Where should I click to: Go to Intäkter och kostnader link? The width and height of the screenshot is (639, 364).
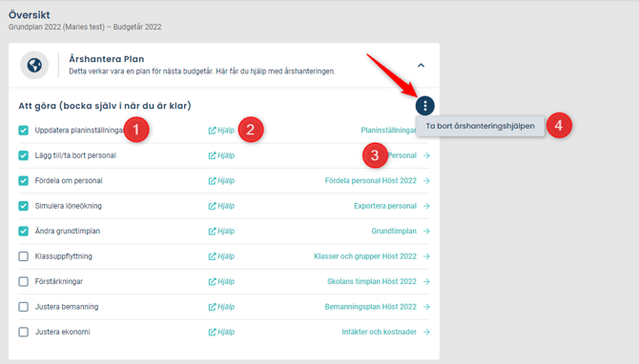[x=379, y=333]
